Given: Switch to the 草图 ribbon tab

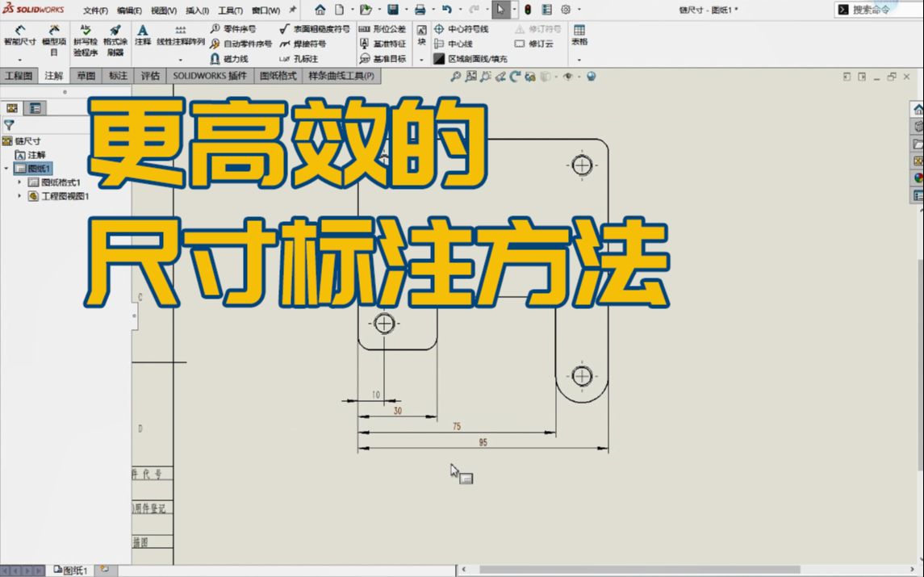Looking at the screenshot, I should click(86, 75).
